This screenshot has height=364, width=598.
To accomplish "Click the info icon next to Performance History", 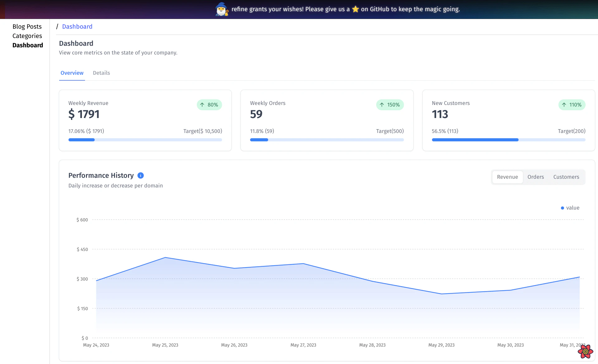I will click(140, 175).
